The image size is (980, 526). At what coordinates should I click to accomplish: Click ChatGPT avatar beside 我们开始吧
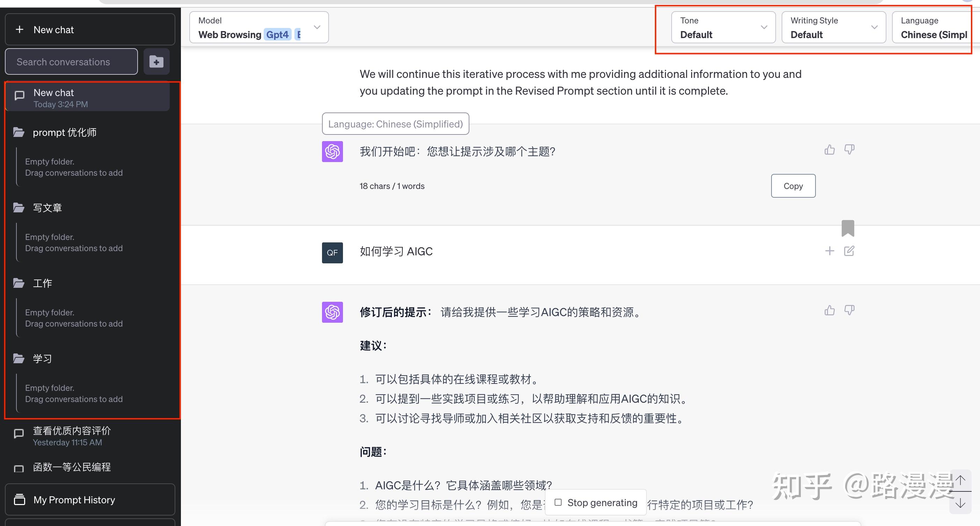click(332, 151)
